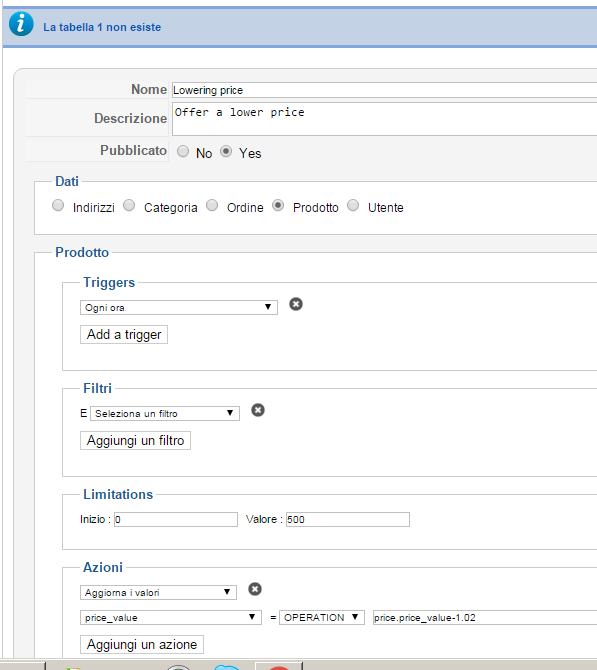The image size is (597, 670).
Task: Focus the Nome input field
Action: coord(384,90)
